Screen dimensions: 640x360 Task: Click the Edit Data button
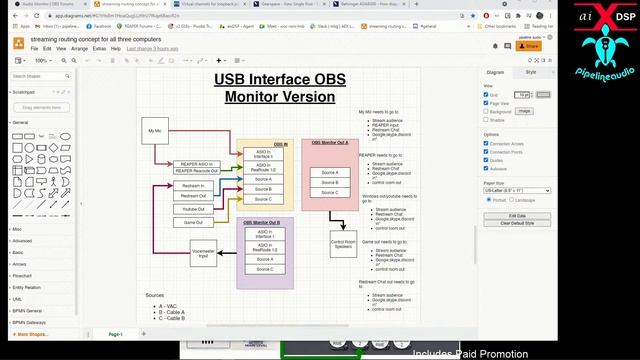(x=517, y=216)
